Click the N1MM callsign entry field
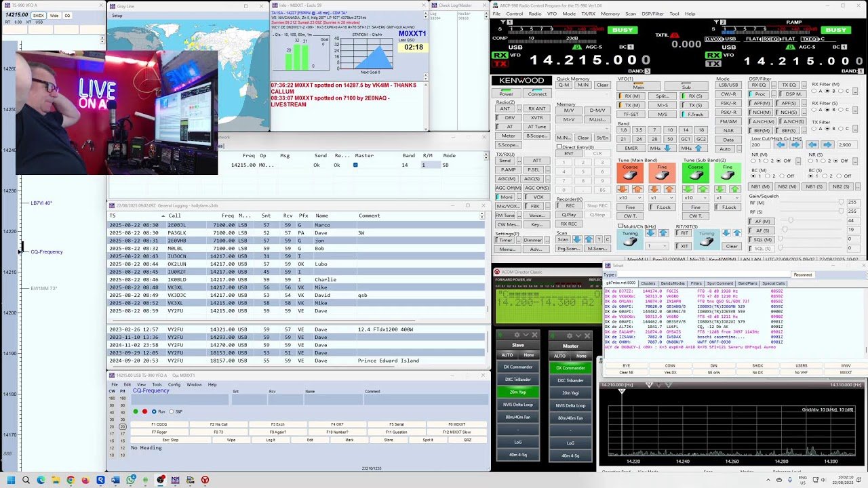Image resolution: width=868 pixels, height=488 pixels. tap(180, 399)
